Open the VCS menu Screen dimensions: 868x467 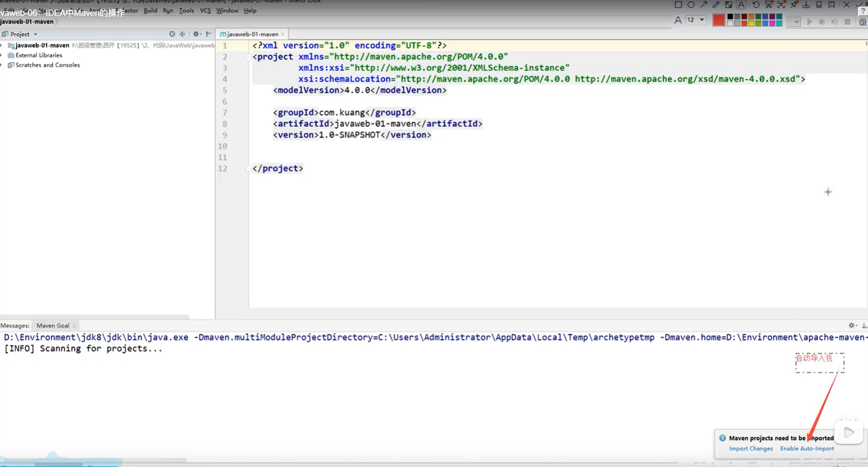pos(205,10)
